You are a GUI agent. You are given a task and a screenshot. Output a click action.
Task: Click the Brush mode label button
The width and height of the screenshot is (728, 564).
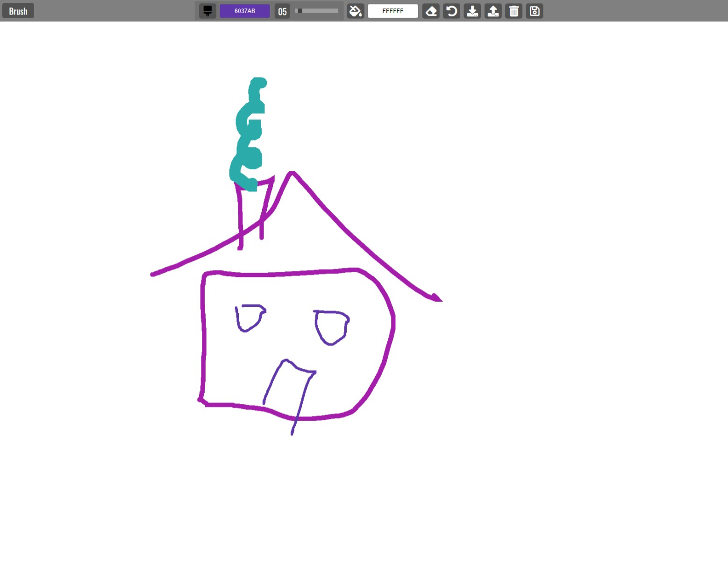18,11
